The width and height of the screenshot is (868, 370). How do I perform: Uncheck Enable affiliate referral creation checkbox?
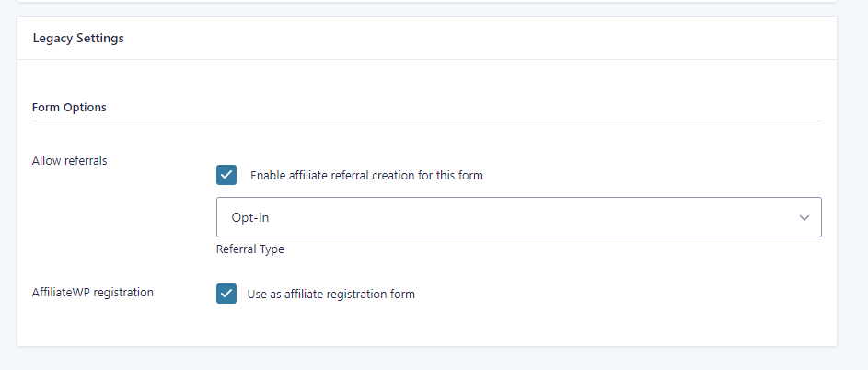(226, 175)
